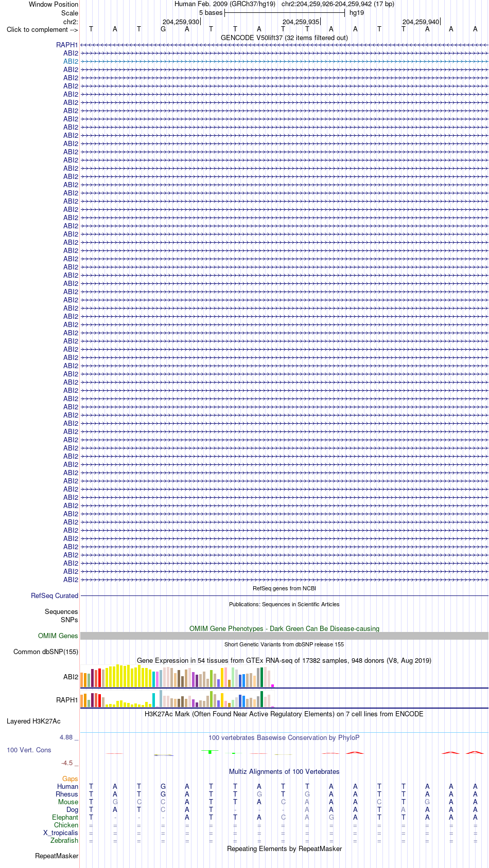Open the GENCODE V50lift37 track title
This screenshot has height=868, width=489.
pyautogui.click(x=284, y=38)
